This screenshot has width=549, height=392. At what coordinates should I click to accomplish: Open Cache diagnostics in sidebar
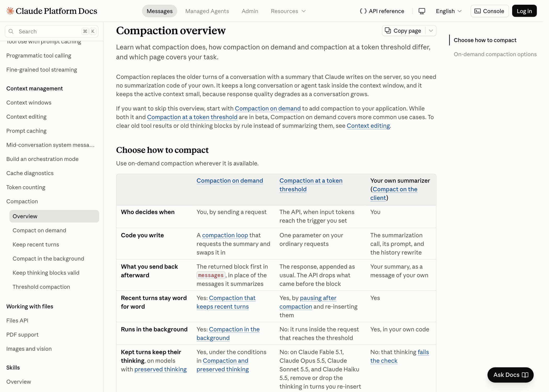[30, 173]
